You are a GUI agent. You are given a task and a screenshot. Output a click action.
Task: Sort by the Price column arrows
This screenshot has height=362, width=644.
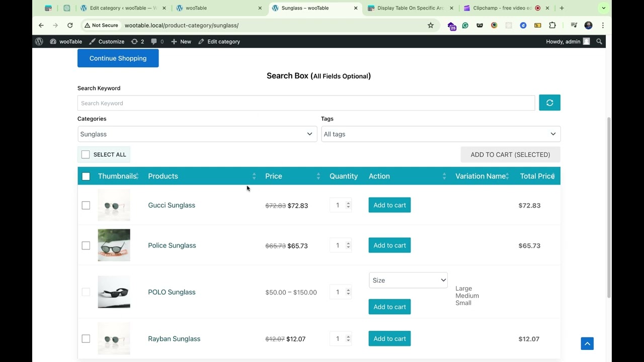pyautogui.click(x=318, y=176)
